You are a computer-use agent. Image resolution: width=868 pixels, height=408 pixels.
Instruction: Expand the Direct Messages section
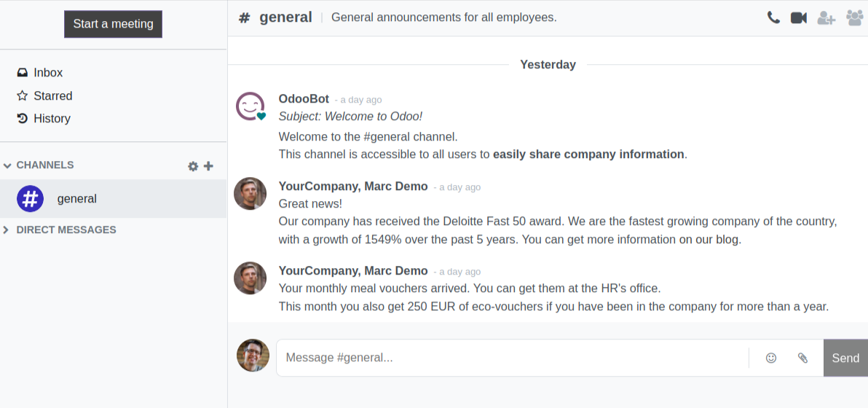(60, 229)
